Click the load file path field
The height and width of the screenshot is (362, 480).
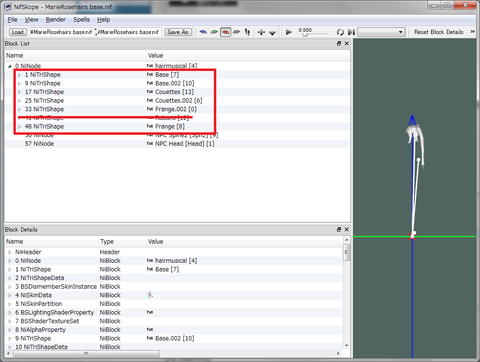[61, 32]
